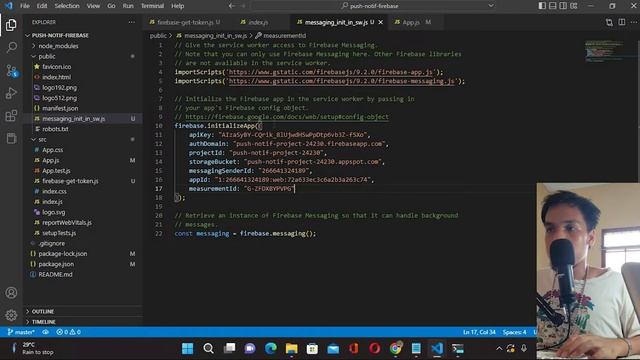
Task: Open the File menu
Action: click(25, 6)
